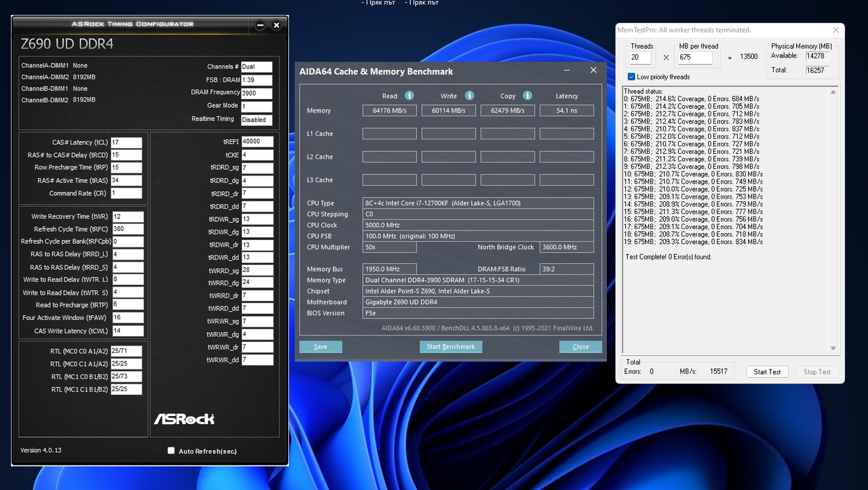Viewport: 868px width, 490px height.
Task: Click Refresh Cycle Time (tRFC) field
Action: click(x=127, y=229)
